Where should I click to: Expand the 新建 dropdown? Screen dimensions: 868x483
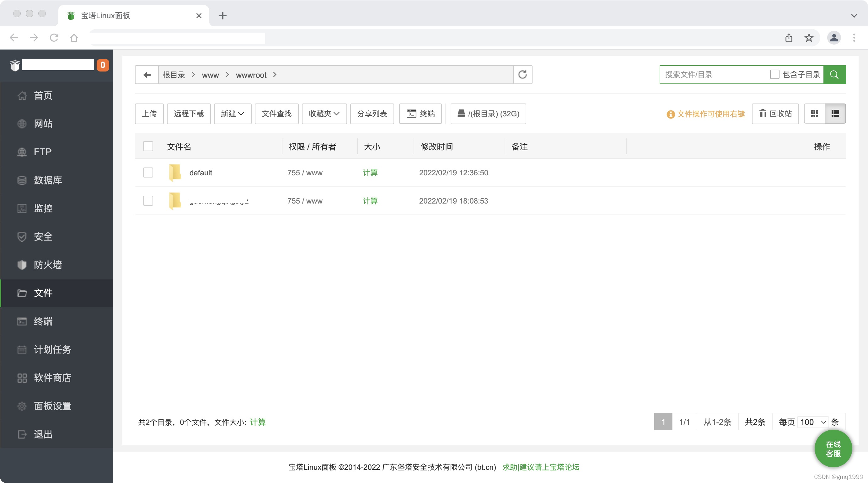(233, 114)
